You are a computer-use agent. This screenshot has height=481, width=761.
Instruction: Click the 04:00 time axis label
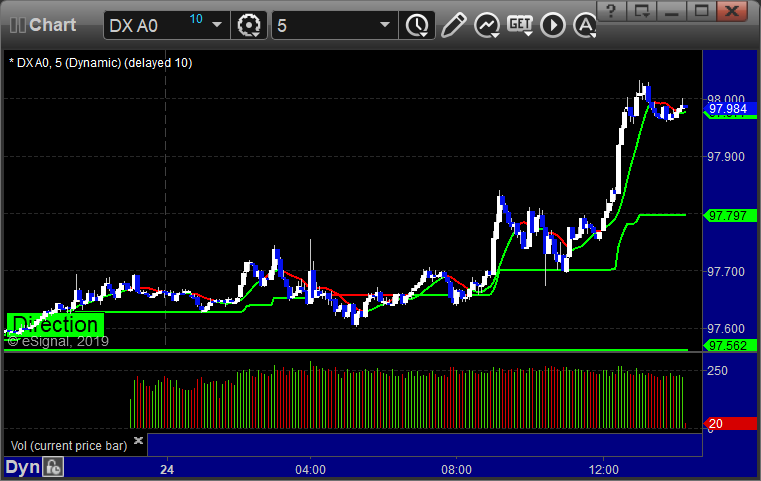click(x=311, y=470)
